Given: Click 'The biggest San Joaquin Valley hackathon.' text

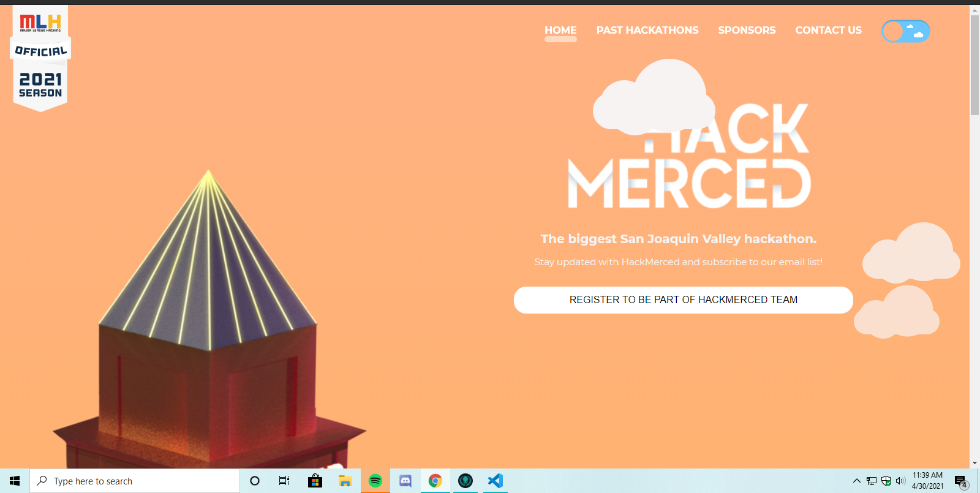Looking at the screenshot, I should (678, 239).
